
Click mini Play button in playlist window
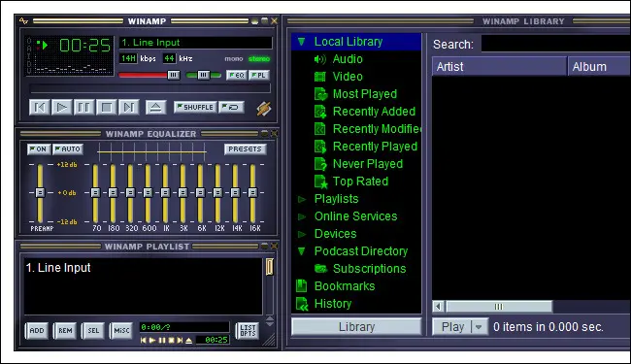coord(152,341)
